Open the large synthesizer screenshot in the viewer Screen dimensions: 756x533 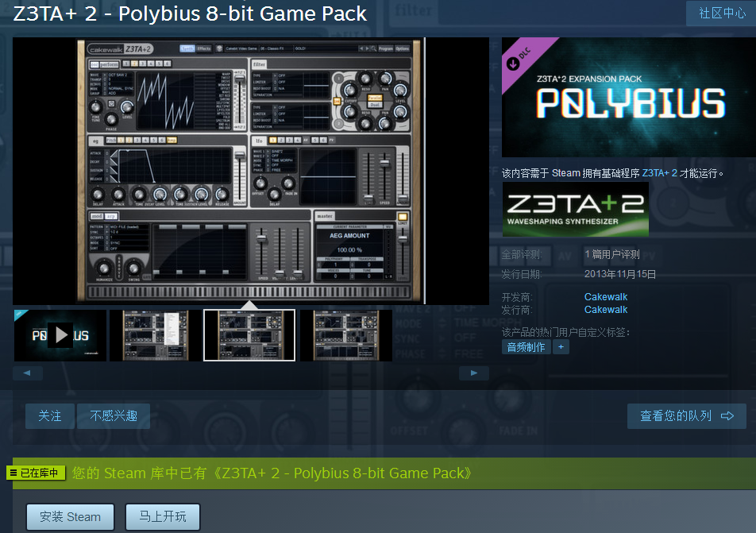click(251, 171)
